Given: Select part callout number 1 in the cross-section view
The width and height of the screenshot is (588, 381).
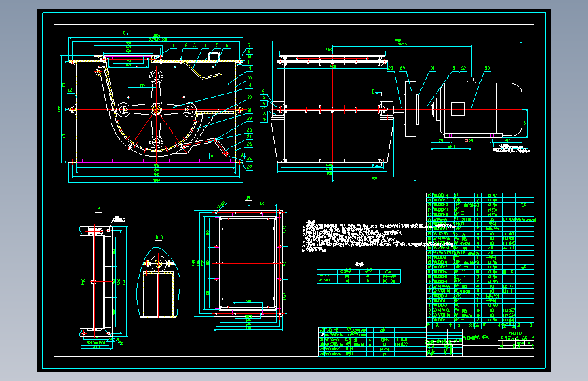Looking at the screenshot, I should [173, 45].
